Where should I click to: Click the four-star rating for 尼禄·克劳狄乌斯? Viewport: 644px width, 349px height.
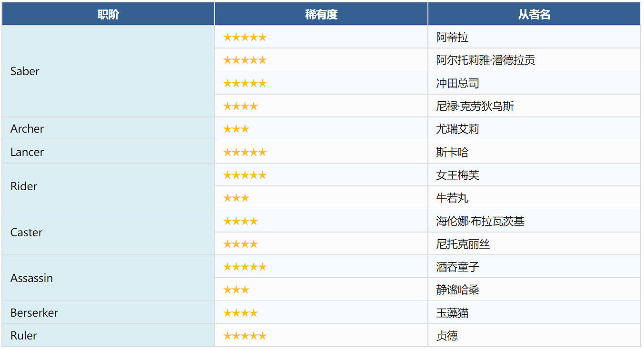click(240, 106)
